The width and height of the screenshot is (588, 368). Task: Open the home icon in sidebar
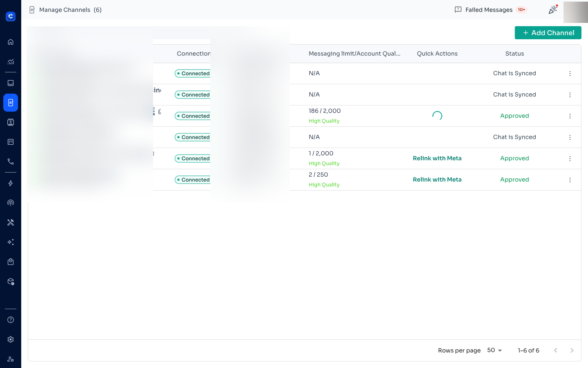pos(11,42)
